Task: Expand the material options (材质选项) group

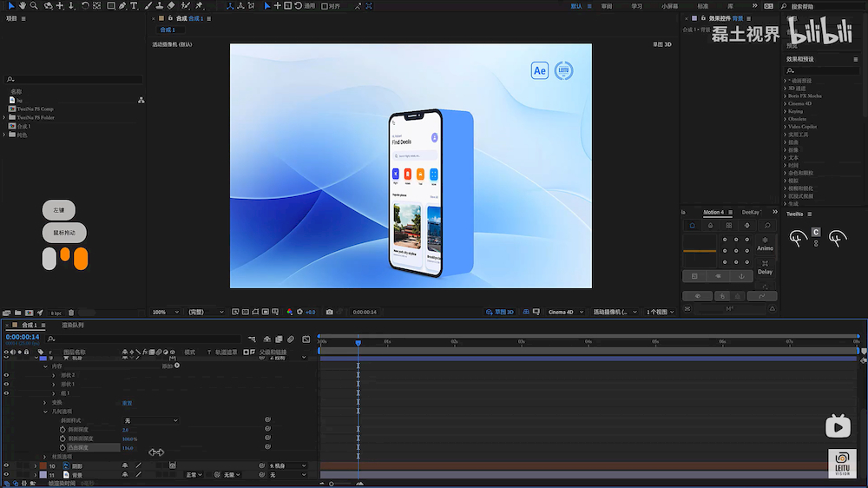Action: coord(45,457)
